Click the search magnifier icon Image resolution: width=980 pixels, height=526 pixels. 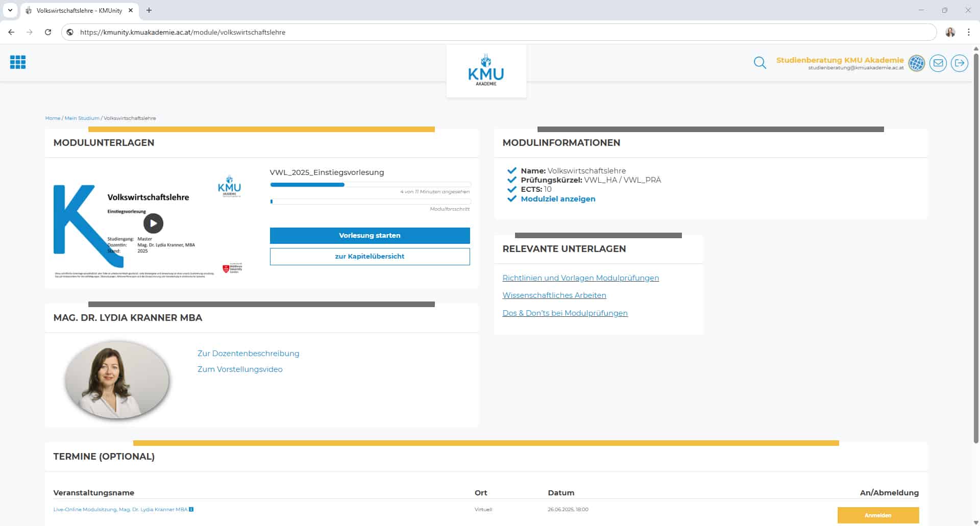click(760, 63)
